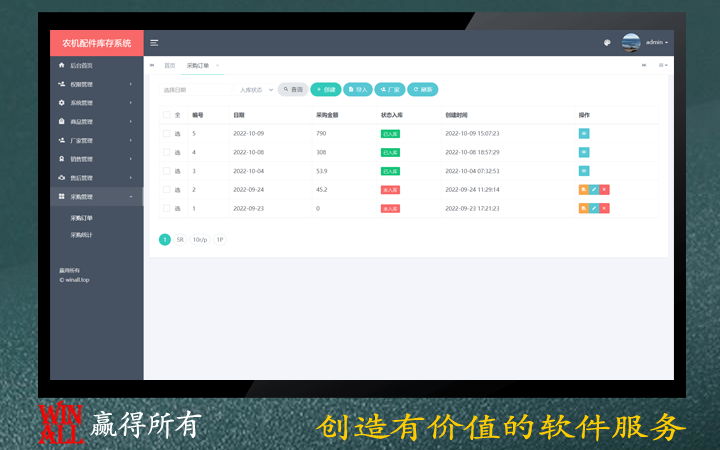Click the 选择日期 date input field

(x=196, y=90)
